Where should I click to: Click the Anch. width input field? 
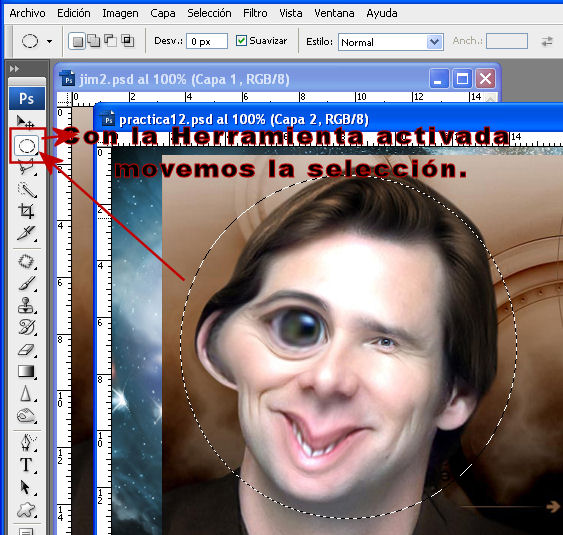[x=507, y=41]
